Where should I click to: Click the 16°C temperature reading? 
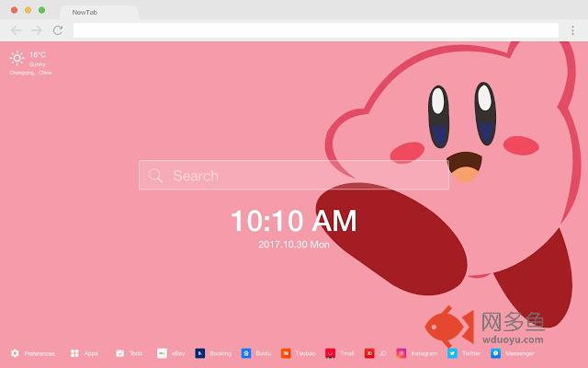pyautogui.click(x=38, y=55)
